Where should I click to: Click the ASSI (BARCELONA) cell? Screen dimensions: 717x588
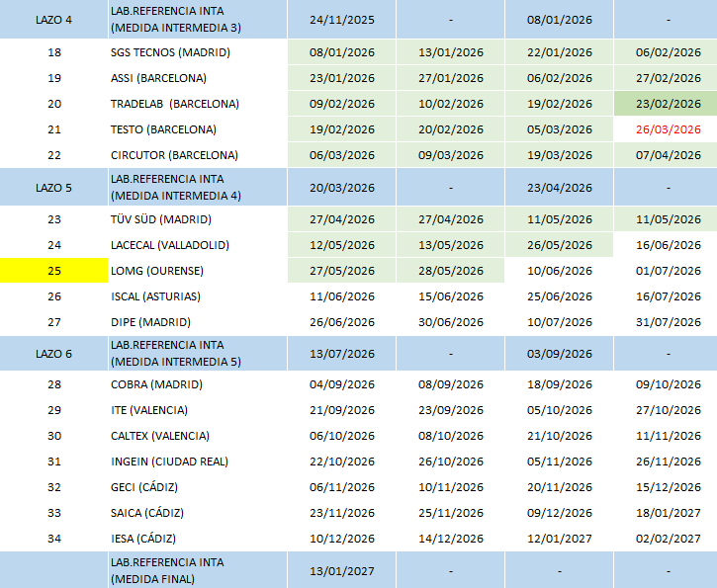tap(197, 78)
